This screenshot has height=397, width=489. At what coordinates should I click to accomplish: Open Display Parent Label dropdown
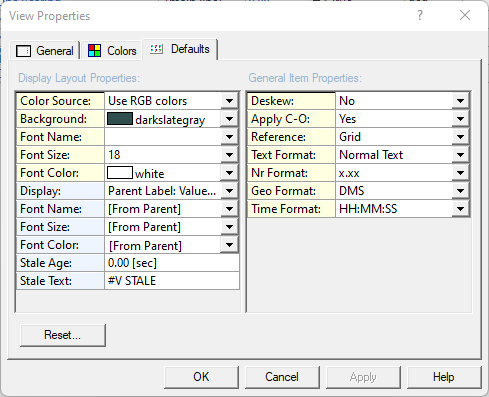pyautogui.click(x=229, y=191)
